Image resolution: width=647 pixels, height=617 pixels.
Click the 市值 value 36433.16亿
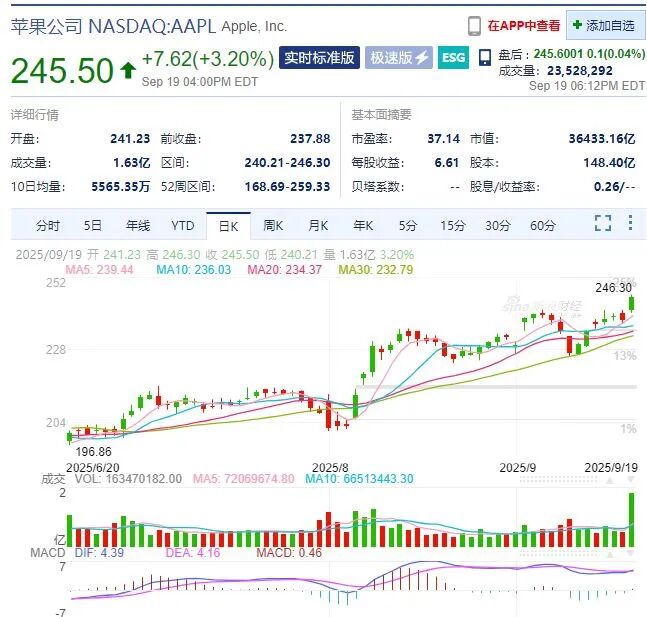coord(602,138)
